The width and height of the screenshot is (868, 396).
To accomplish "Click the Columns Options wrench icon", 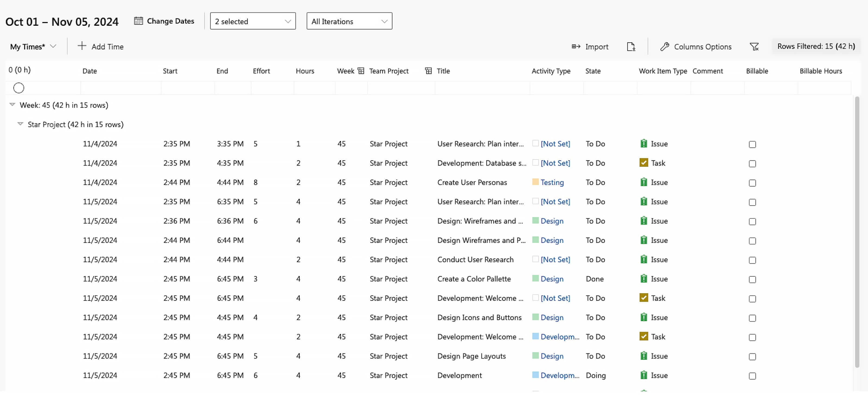I will coord(665,47).
